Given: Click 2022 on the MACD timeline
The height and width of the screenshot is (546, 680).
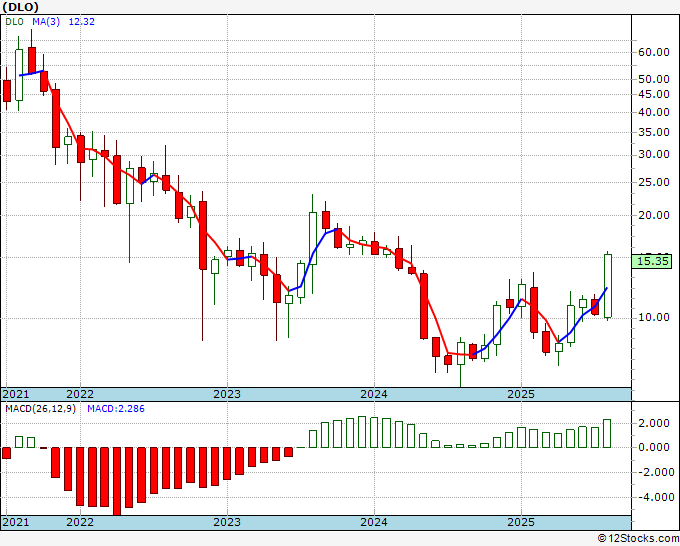Looking at the screenshot, I should [x=80, y=522].
